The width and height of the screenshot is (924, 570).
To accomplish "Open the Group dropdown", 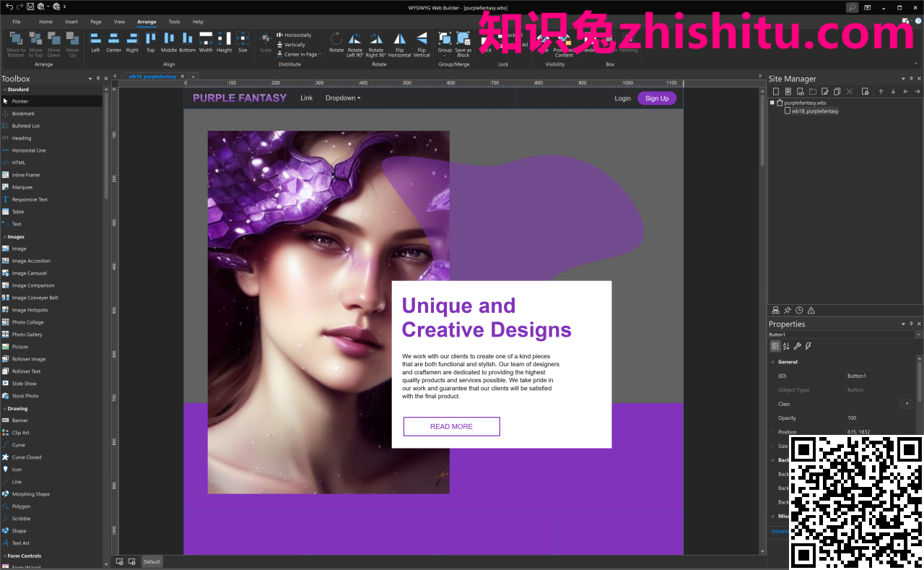I will [445, 43].
